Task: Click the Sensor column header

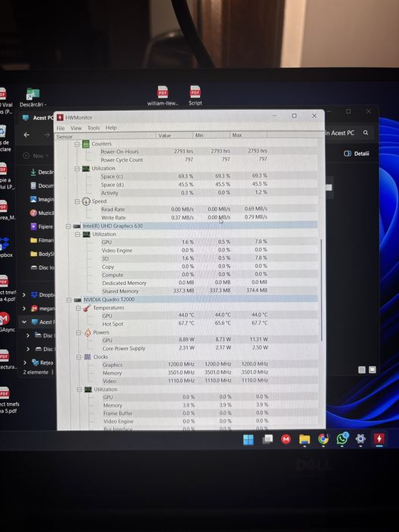Action: point(105,136)
